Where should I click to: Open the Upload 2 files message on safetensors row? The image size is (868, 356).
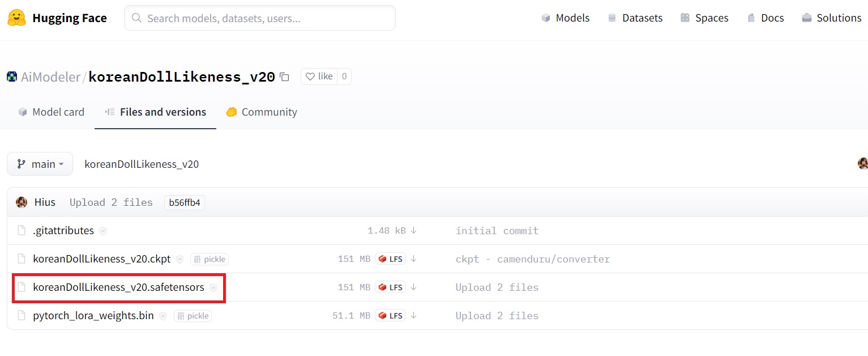coord(497,287)
